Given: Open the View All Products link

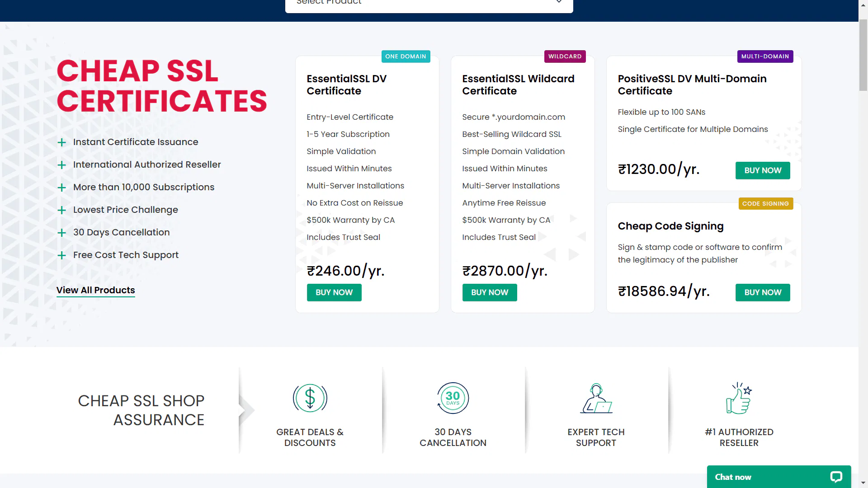Looking at the screenshot, I should click(x=95, y=290).
